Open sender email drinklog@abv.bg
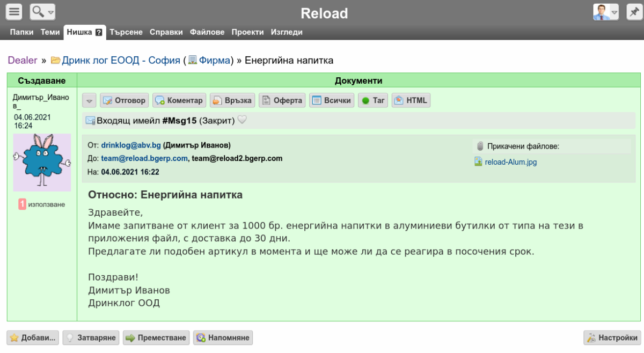 131,145
